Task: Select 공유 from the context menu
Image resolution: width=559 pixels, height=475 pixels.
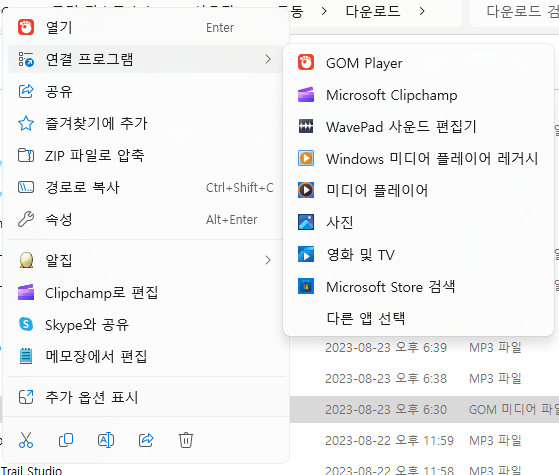Action: point(59,92)
